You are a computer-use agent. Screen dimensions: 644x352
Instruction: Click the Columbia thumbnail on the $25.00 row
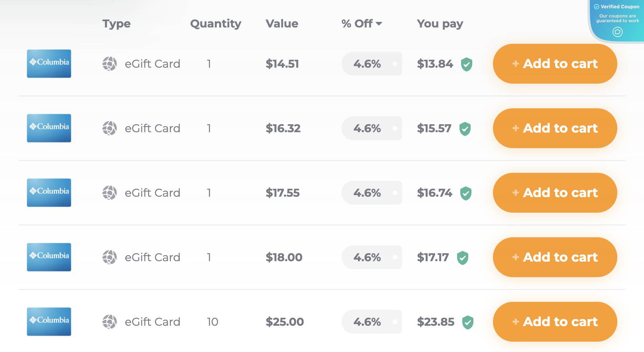tap(49, 322)
